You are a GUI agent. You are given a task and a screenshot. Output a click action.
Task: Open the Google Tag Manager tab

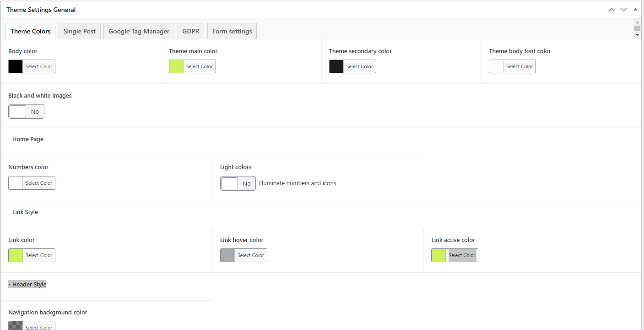click(x=139, y=31)
